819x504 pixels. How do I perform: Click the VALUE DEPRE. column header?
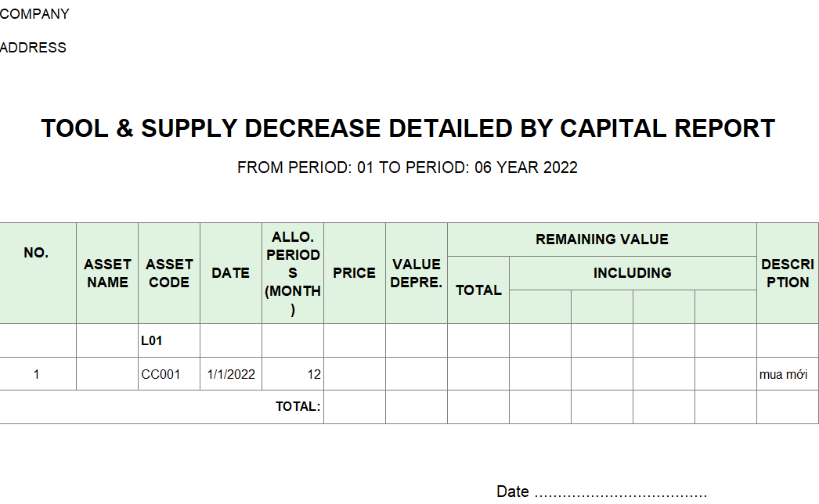tap(417, 273)
